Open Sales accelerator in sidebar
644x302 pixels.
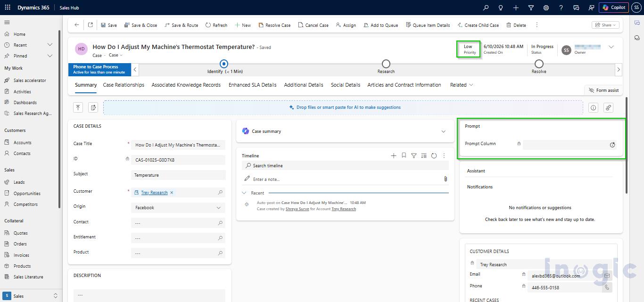pos(29,81)
